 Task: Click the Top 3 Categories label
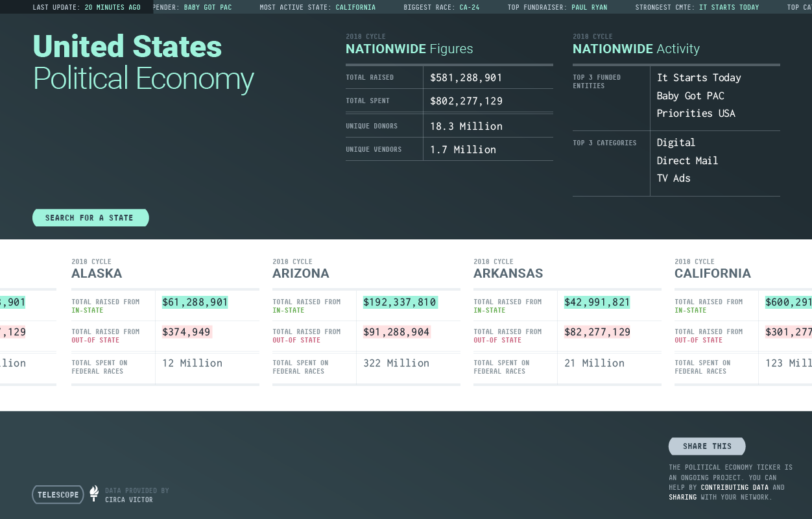[604, 143]
